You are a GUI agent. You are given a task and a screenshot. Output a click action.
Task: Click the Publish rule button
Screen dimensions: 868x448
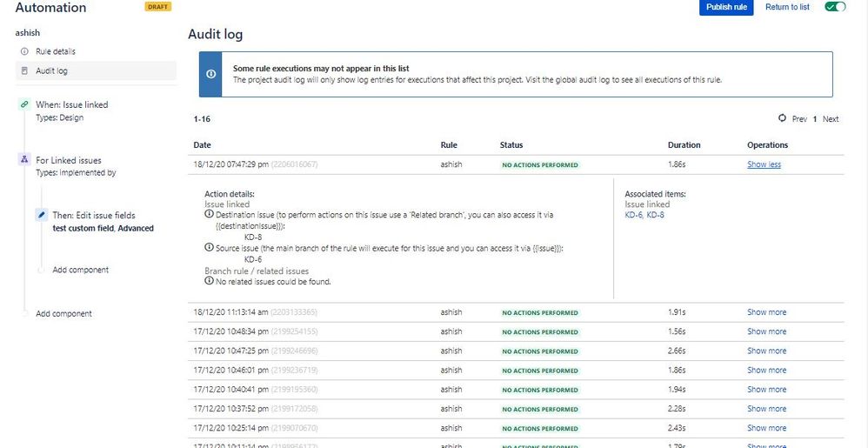click(726, 7)
